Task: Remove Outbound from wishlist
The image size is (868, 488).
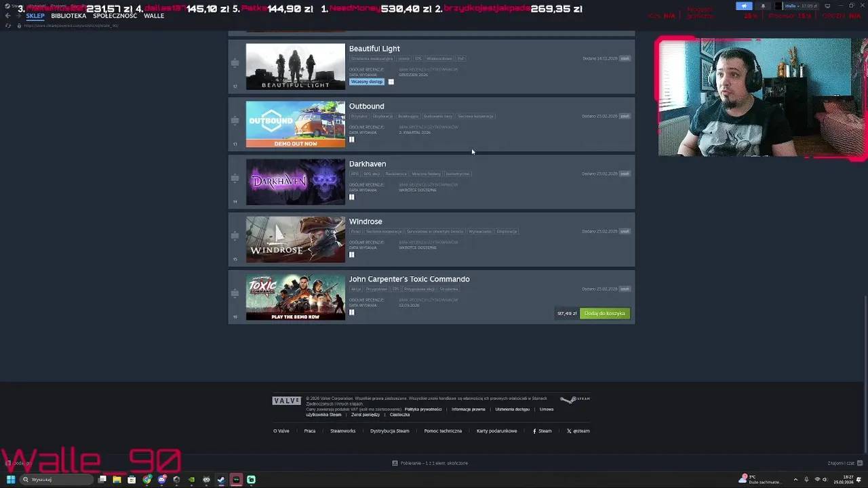Action: pyautogui.click(x=625, y=116)
